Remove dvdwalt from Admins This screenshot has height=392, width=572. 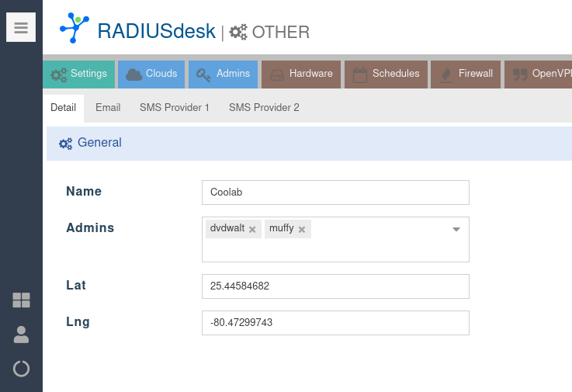(252, 230)
